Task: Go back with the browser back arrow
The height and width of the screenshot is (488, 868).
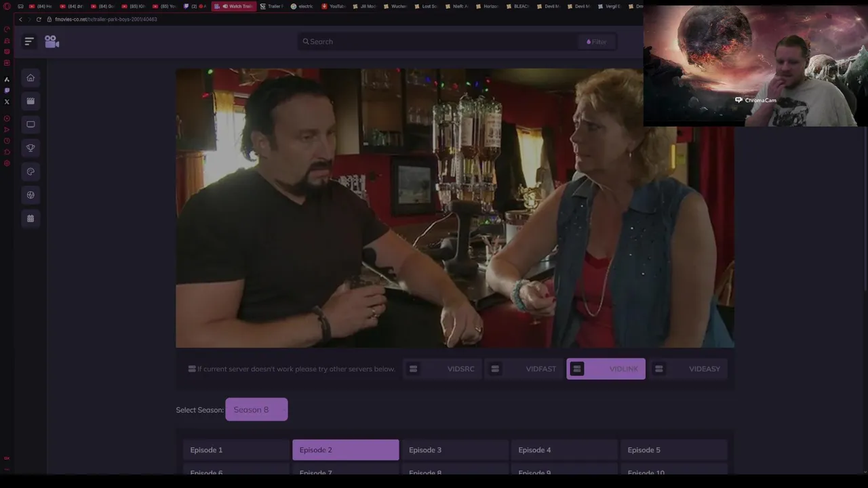Action: 20,19
